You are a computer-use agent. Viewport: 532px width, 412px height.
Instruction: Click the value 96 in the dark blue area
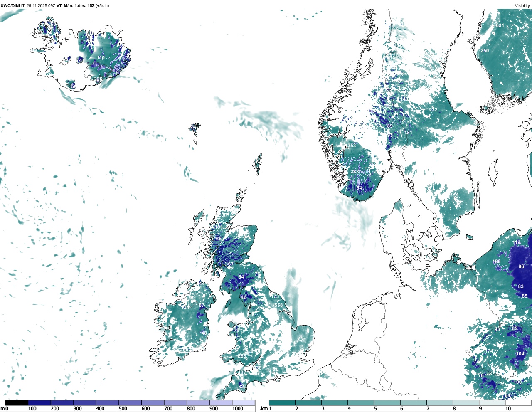pyautogui.click(x=521, y=266)
